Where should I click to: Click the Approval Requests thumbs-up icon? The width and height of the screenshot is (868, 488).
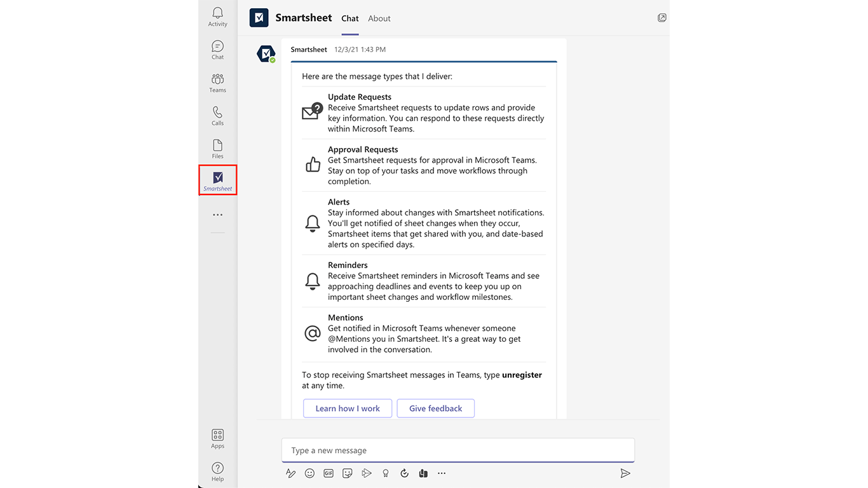point(313,165)
